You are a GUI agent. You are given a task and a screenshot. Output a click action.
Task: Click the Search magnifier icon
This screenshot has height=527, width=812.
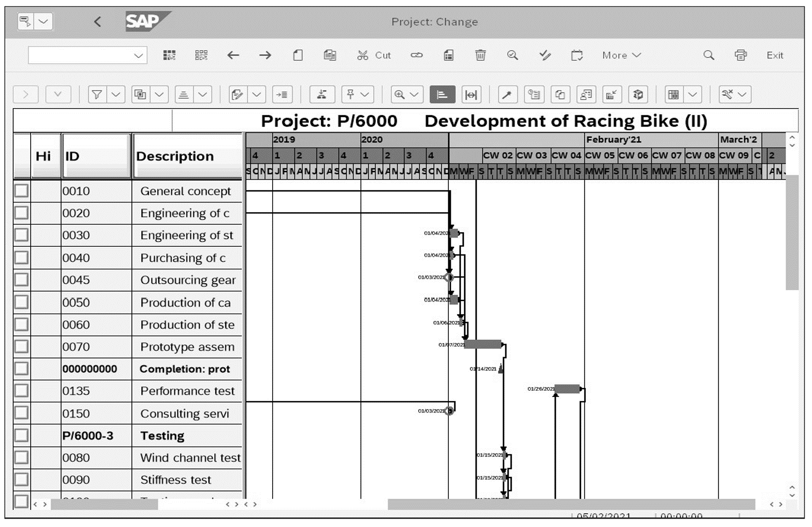pyautogui.click(x=708, y=55)
